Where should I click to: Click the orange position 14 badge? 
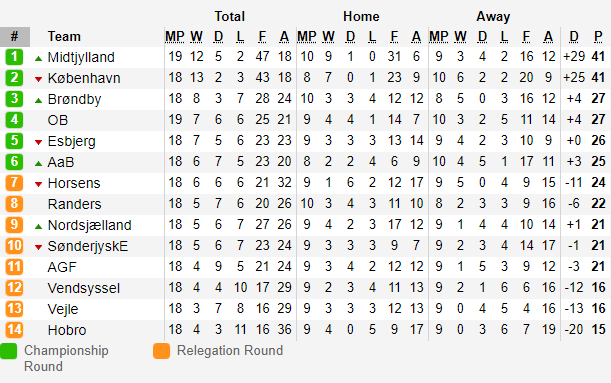click(x=14, y=330)
